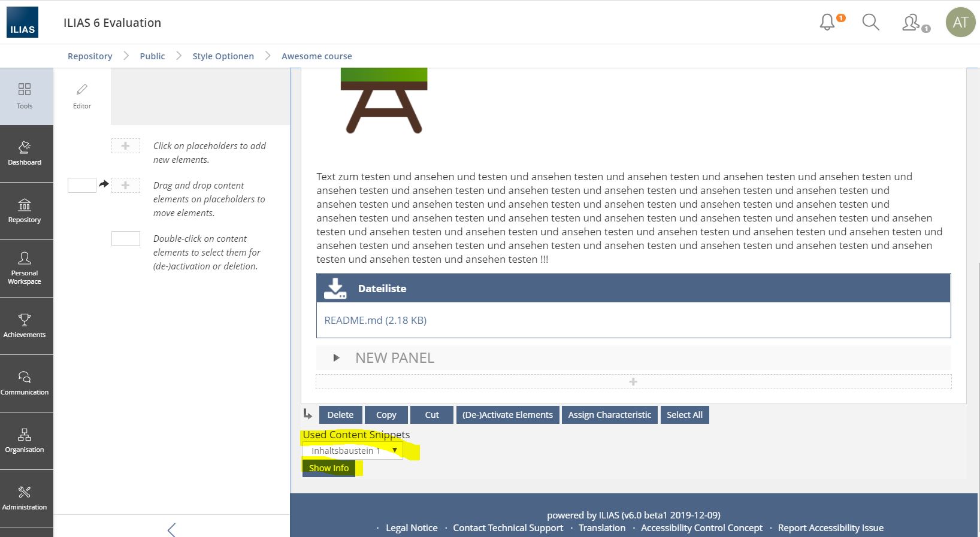980x537 pixels.
Task: Click the add-element placeholder below NEW PANEL
Action: click(633, 381)
